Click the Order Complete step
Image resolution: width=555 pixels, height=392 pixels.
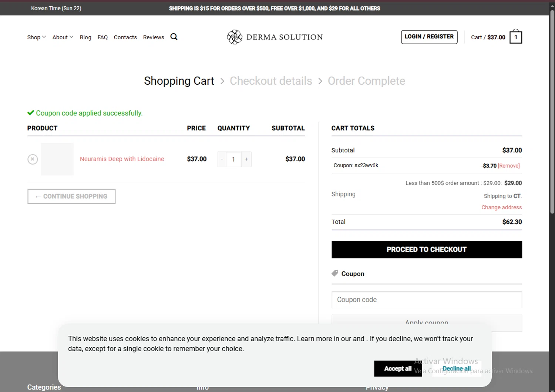point(366,81)
